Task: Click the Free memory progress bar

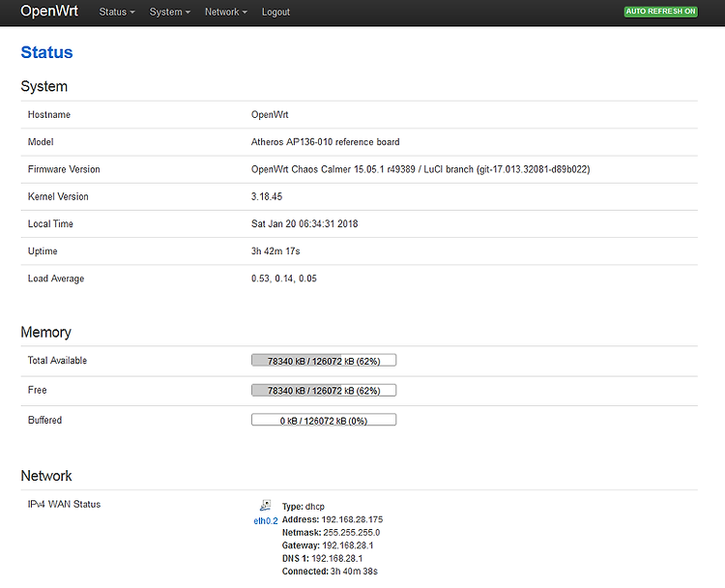Action: [x=324, y=391]
